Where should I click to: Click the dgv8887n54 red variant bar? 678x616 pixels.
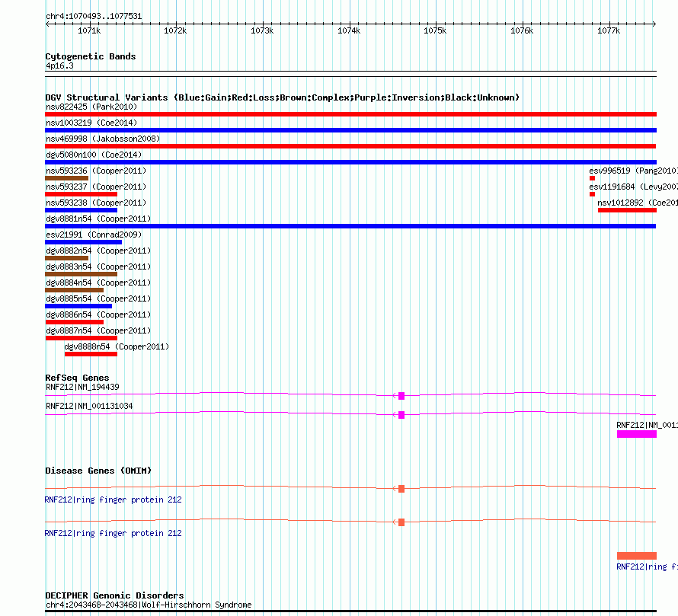coord(82,338)
